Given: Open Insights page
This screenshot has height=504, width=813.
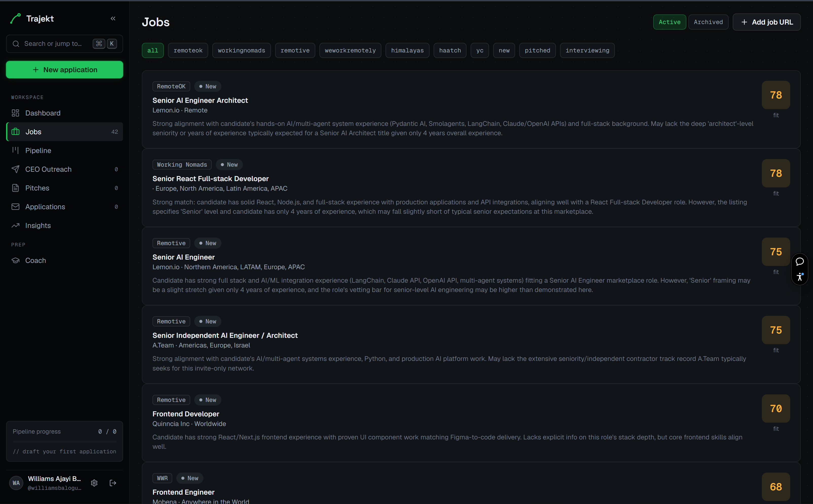Looking at the screenshot, I should [65, 225].
